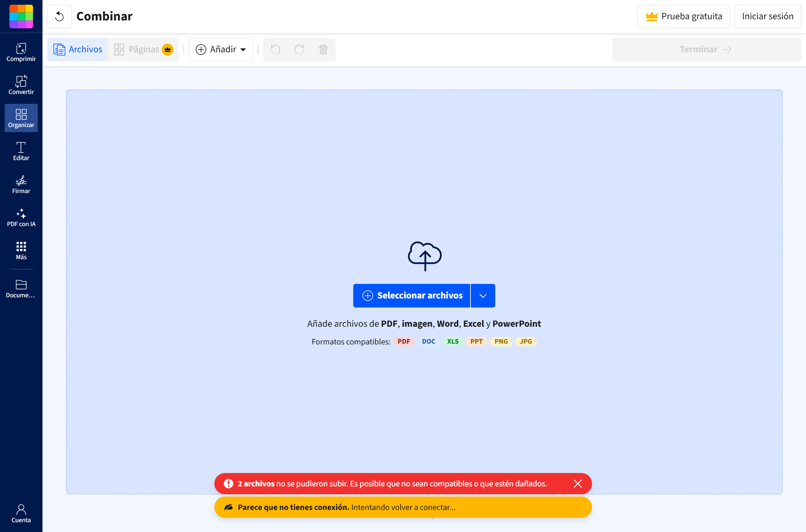
Task: Click Prueba gratuita button
Action: 684,17
